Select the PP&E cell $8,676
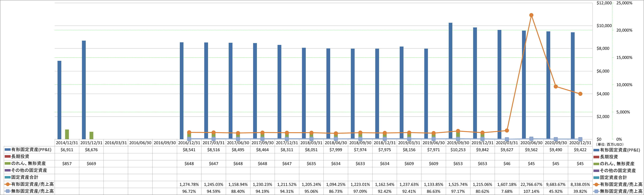The image size is (644, 195). [92, 150]
